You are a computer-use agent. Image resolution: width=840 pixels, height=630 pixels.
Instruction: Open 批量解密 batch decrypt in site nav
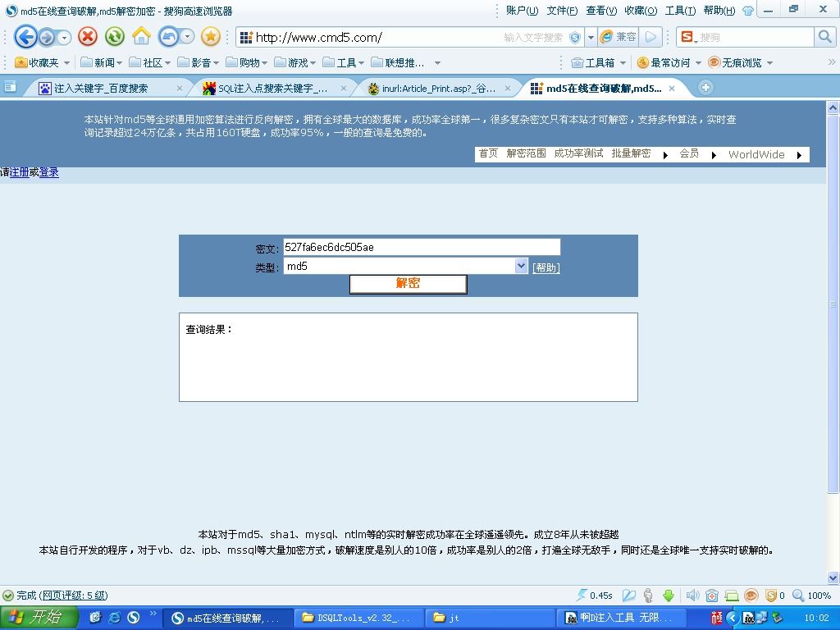[x=631, y=153]
